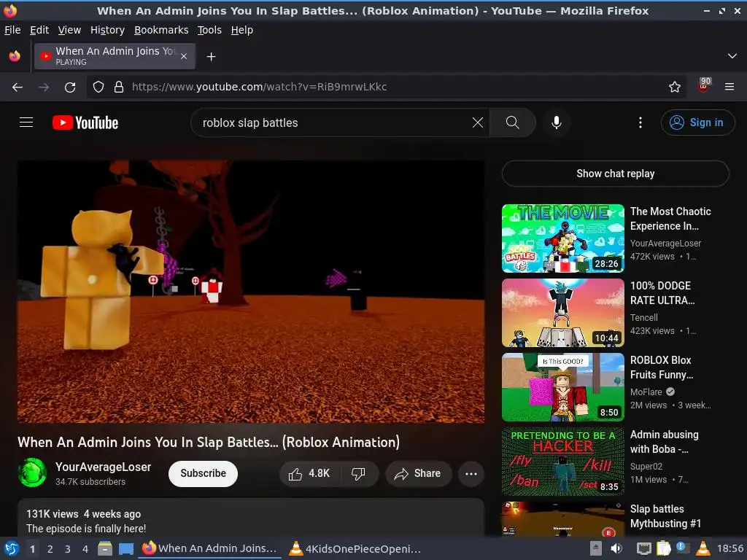
Task: Open the Bookmarks menu
Action: click(161, 30)
